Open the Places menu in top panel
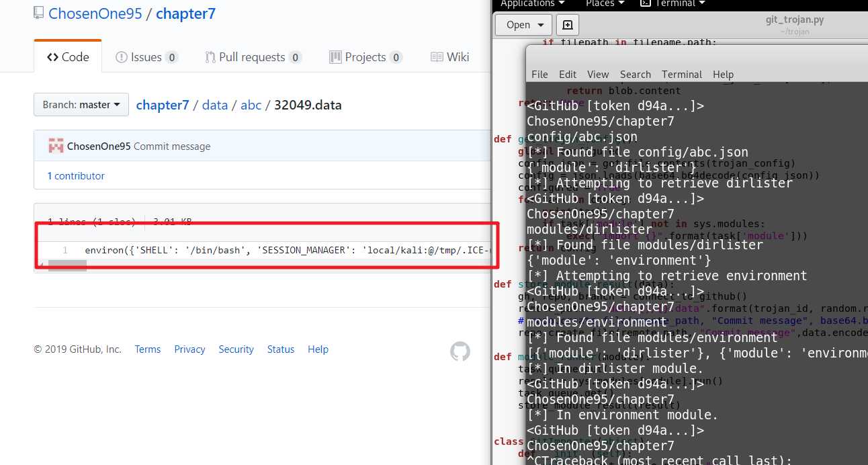 coord(605,3)
